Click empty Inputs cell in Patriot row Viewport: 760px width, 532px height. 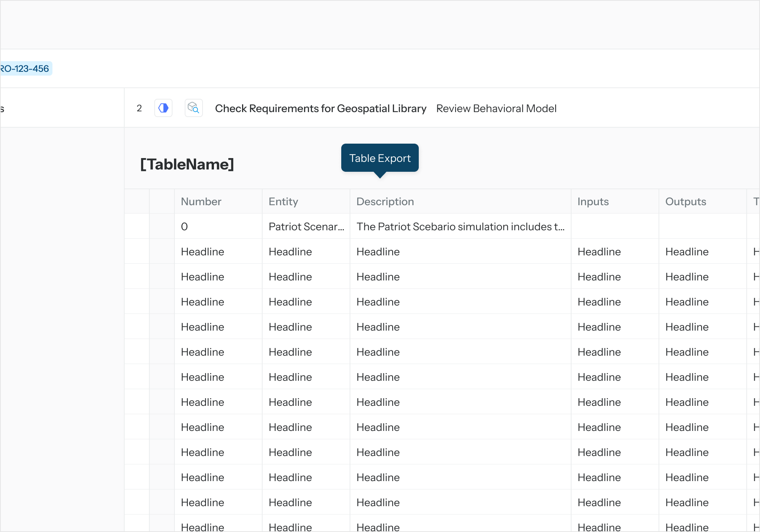click(614, 226)
